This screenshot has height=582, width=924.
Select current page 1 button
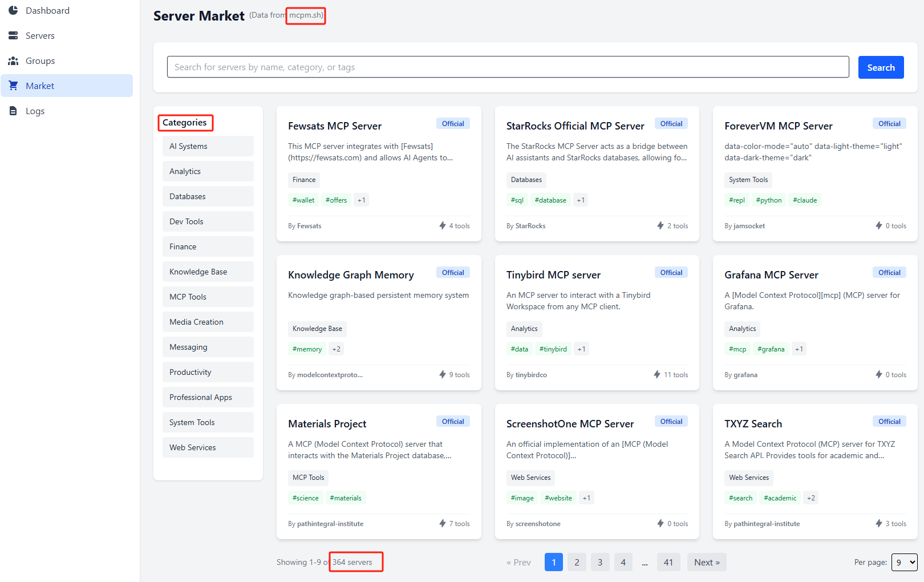(554, 562)
